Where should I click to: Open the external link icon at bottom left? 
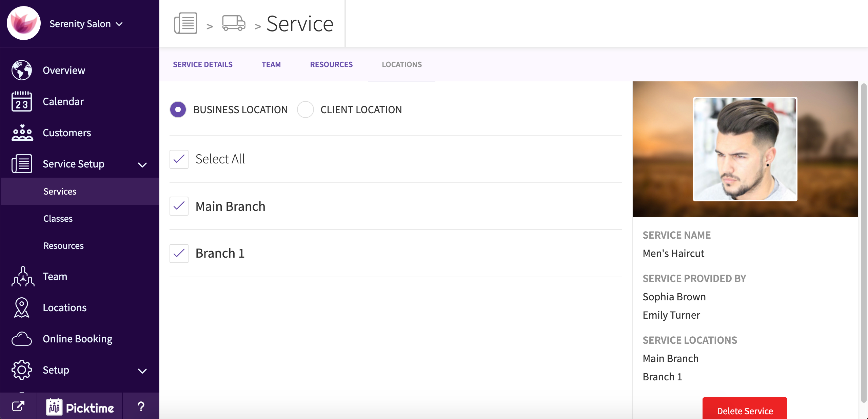pos(18,406)
